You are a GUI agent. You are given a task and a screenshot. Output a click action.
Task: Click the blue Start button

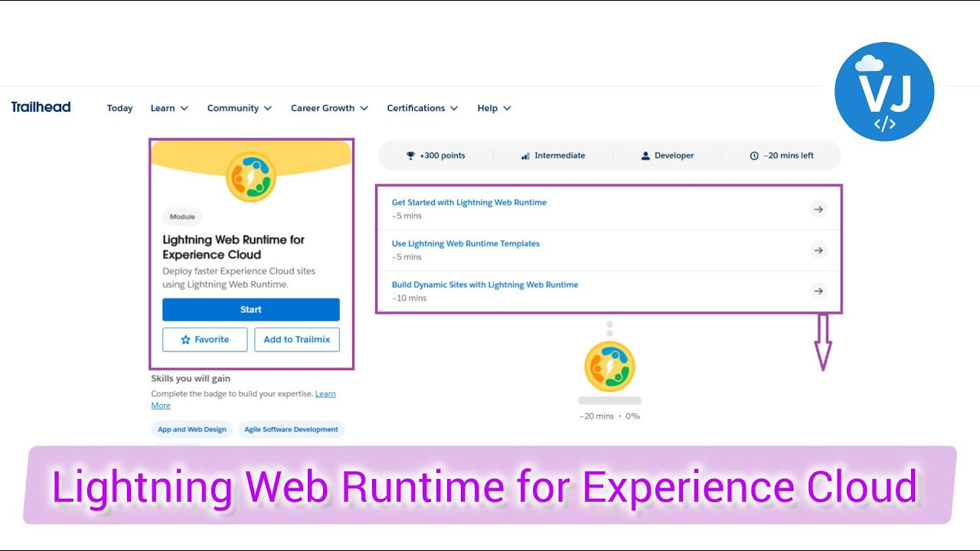point(251,310)
